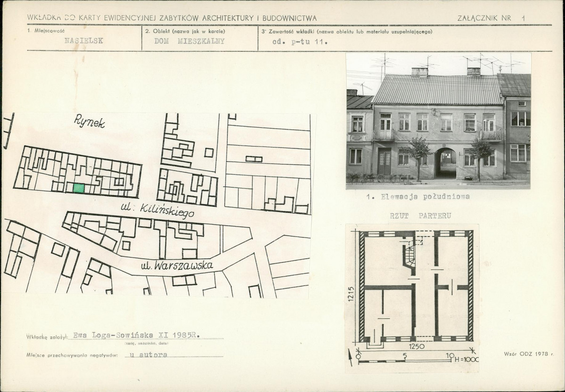565x392 pixels.
Task: Click the arched gateway in the photograph
Action: tap(445, 163)
